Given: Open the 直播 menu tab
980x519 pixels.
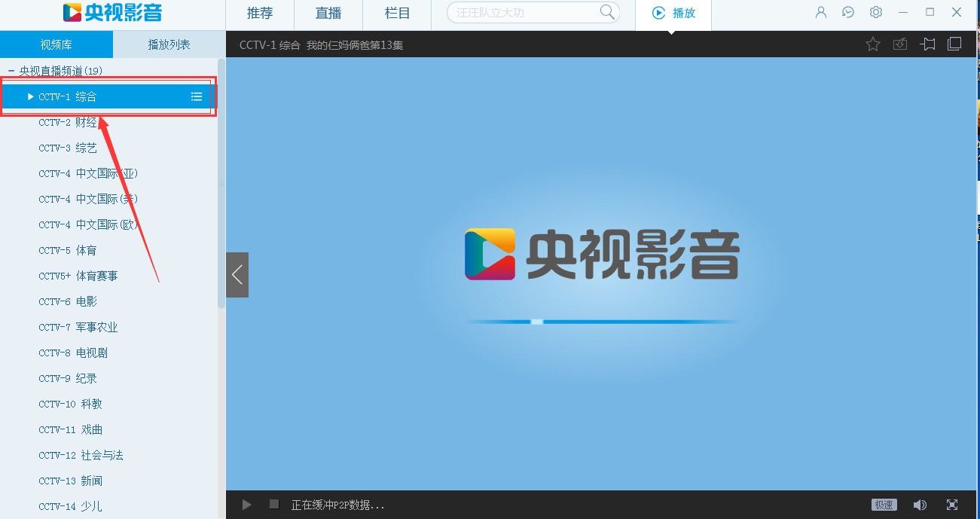Looking at the screenshot, I should coord(328,14).
